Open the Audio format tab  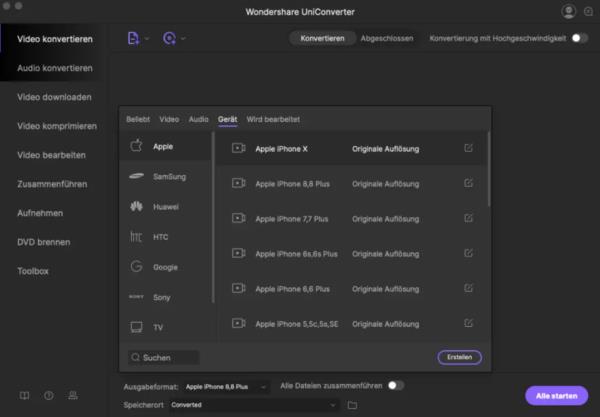[199, 119]
